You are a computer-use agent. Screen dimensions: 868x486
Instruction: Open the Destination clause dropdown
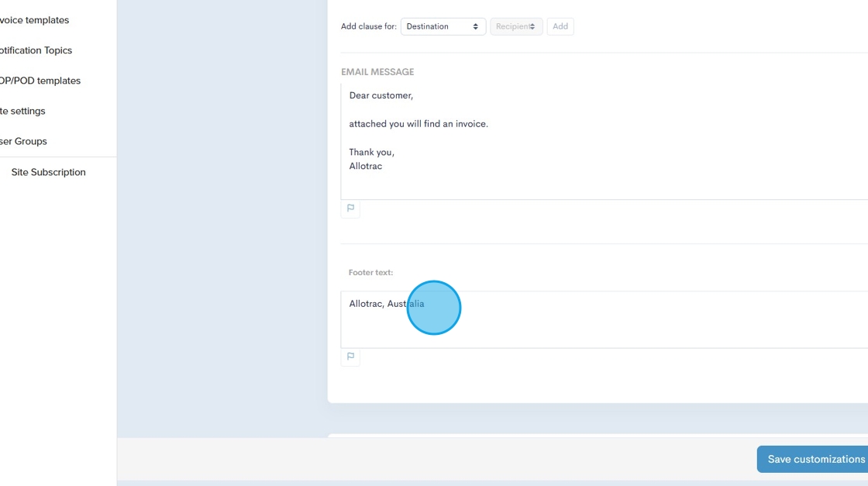pos(443,26)
